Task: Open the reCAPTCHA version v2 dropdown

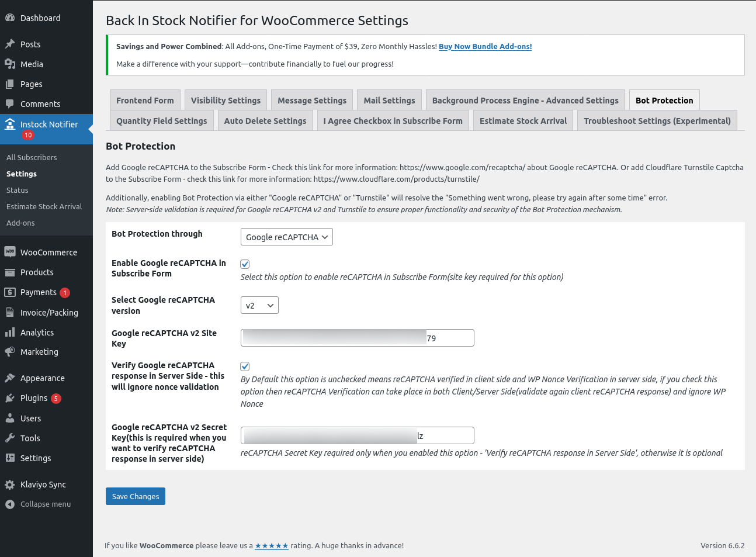Action: 259,305
